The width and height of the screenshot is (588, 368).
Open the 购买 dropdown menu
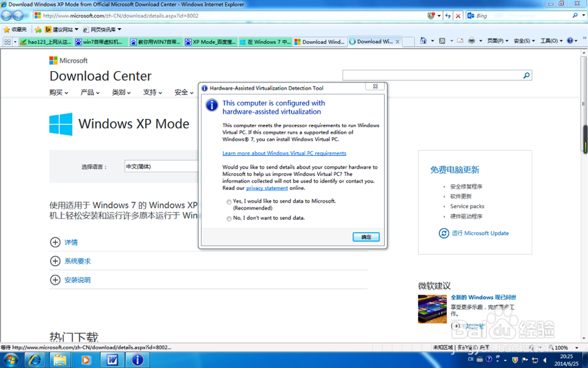coord(58,92)
